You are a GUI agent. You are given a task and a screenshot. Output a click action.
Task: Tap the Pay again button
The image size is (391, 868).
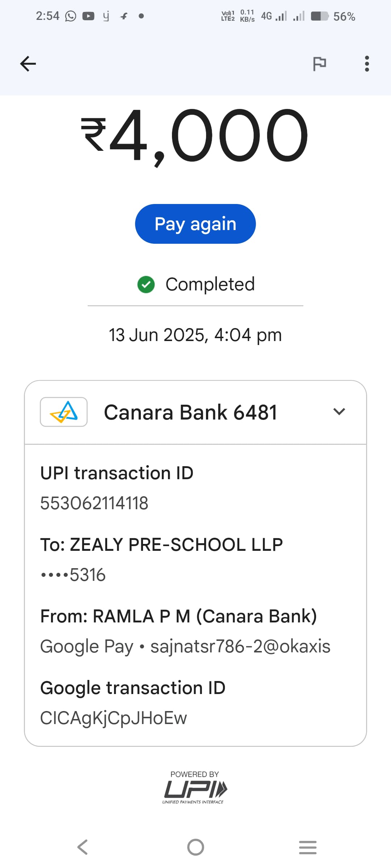coord(195,224)
